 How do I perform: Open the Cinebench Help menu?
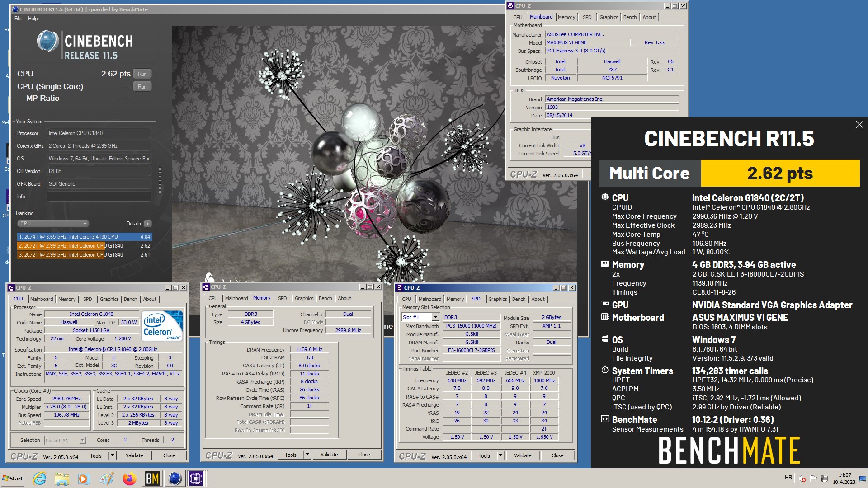(x=33, y=19)
